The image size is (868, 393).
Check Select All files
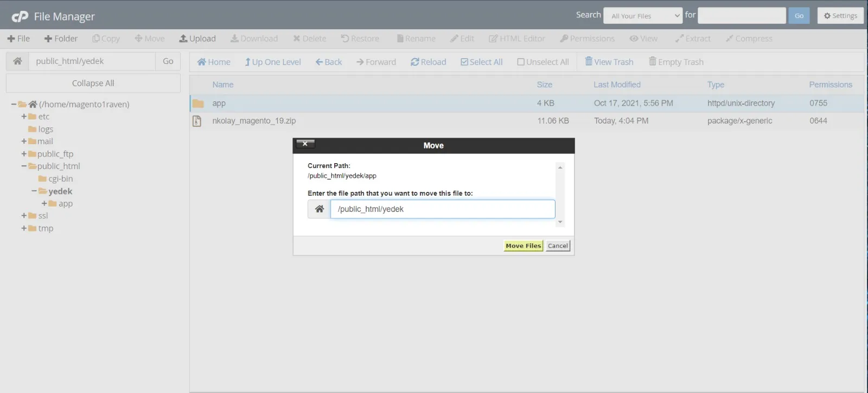[481, 62]
